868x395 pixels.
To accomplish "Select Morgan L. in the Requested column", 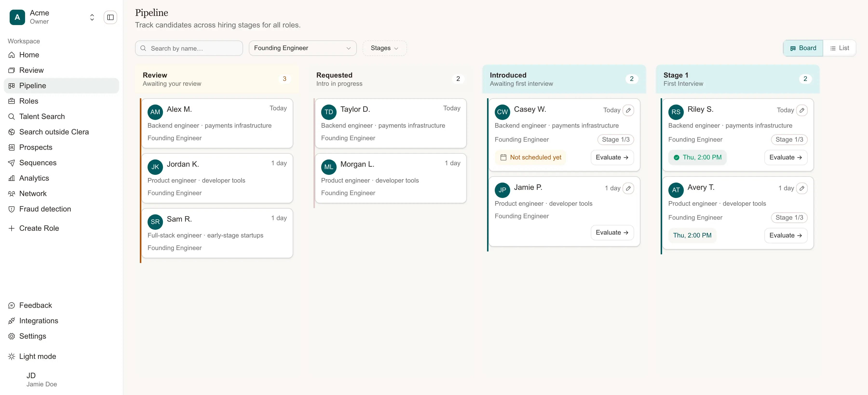I will (x=391, y=178).
